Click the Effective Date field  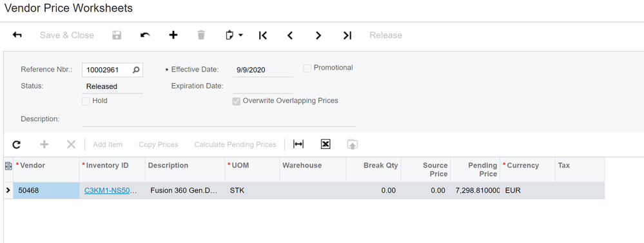coord(263,70)
